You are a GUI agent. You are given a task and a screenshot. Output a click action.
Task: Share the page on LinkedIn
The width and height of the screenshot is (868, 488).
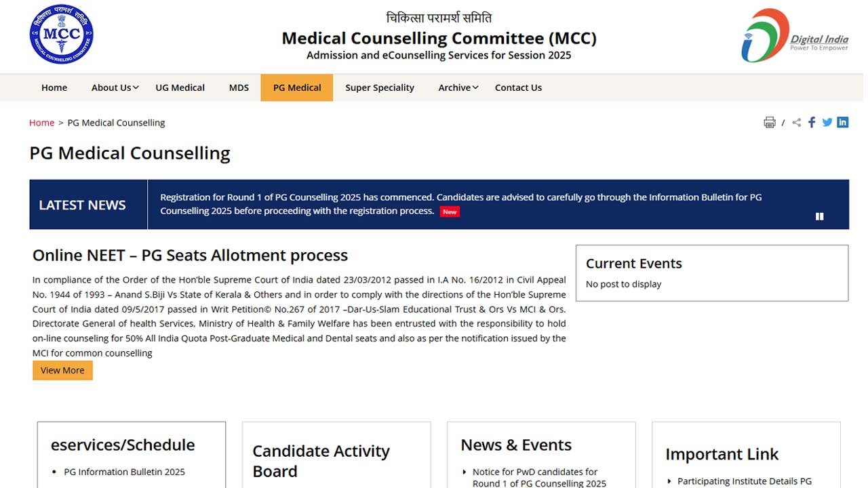[843, 123]
